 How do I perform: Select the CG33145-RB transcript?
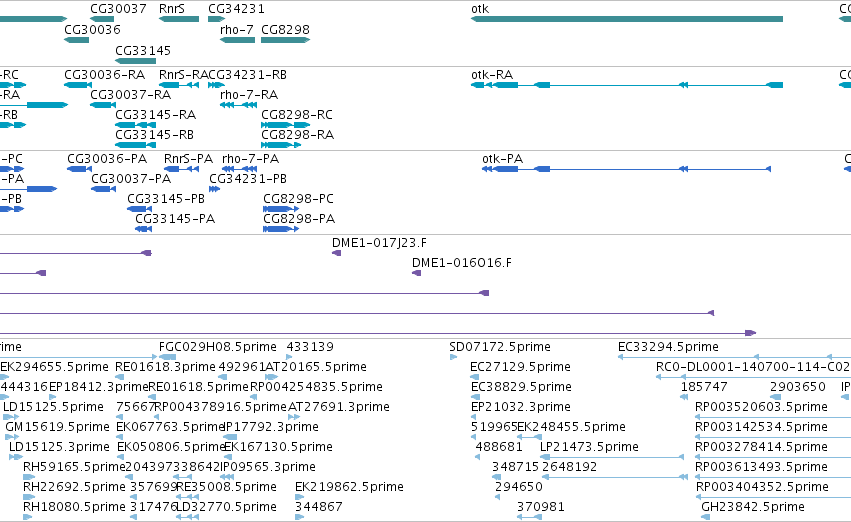click(x=136, y=145)
